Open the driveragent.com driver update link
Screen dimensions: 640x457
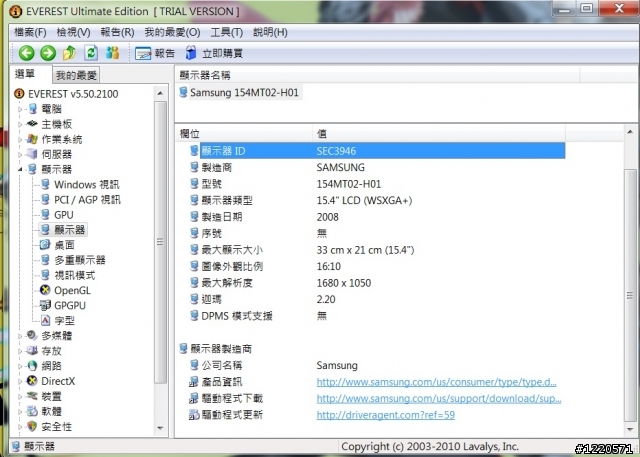(x=385, y=415)
